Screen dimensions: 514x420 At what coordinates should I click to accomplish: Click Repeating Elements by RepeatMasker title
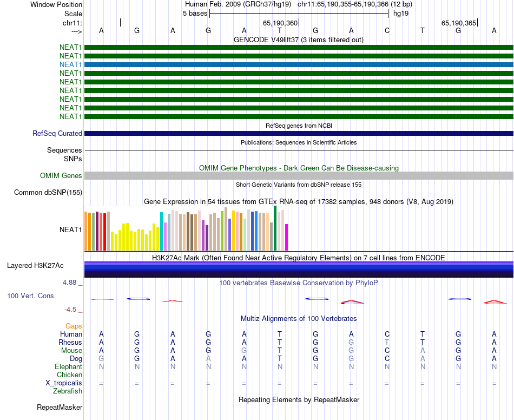(299, 399)
